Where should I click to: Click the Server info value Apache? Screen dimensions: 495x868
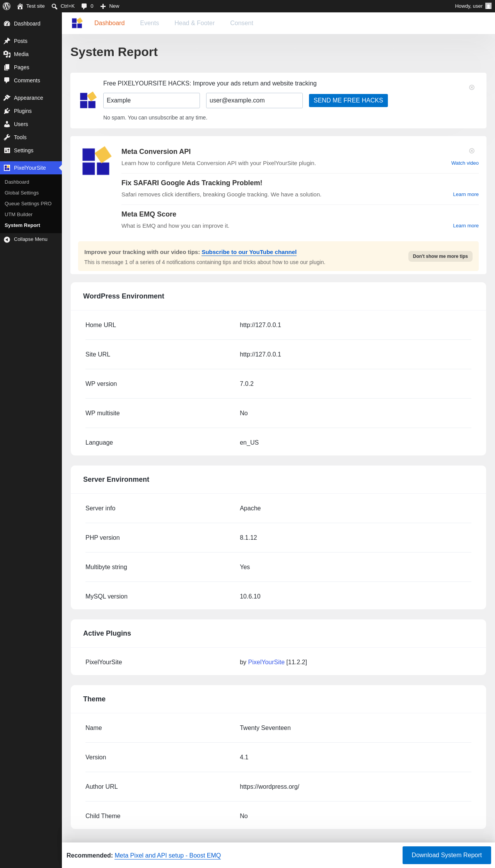(x=250, y=508)
